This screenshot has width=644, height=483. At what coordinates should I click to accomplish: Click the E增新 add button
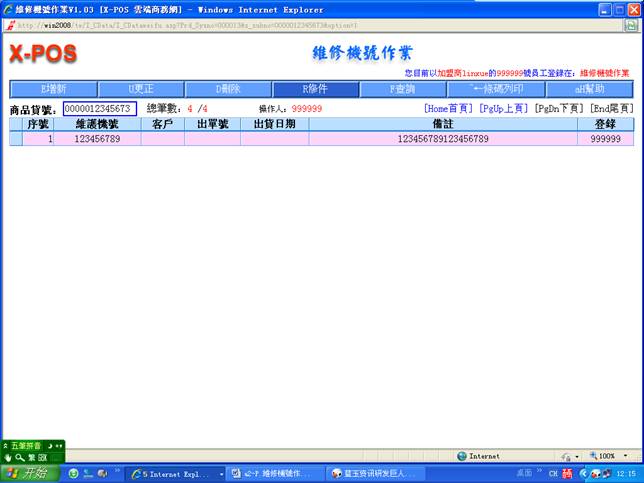pos(52,89)
